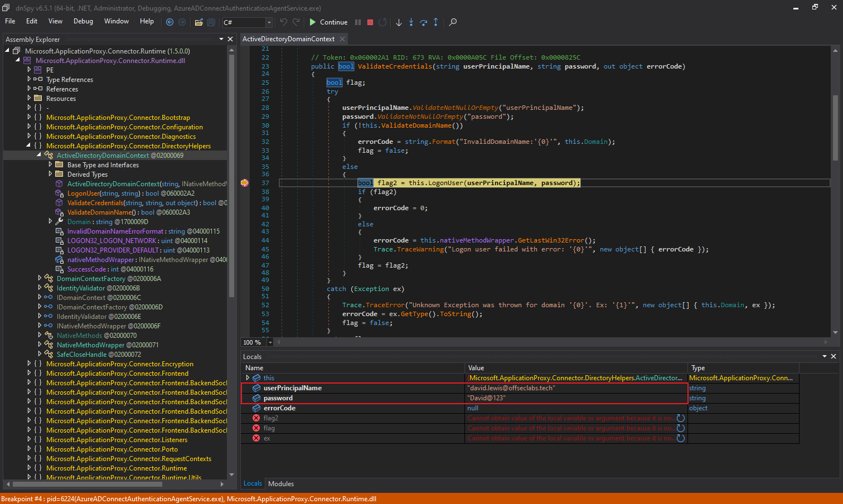
Task: Click the Save All disk icon
Action: [211, 22]
